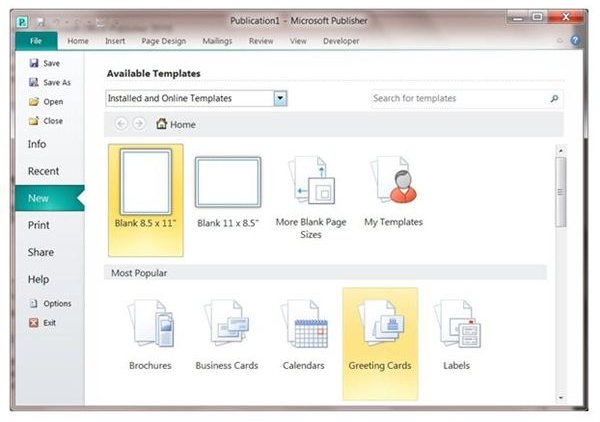Click the Forward arrow in templates navigation

[139, 124]
